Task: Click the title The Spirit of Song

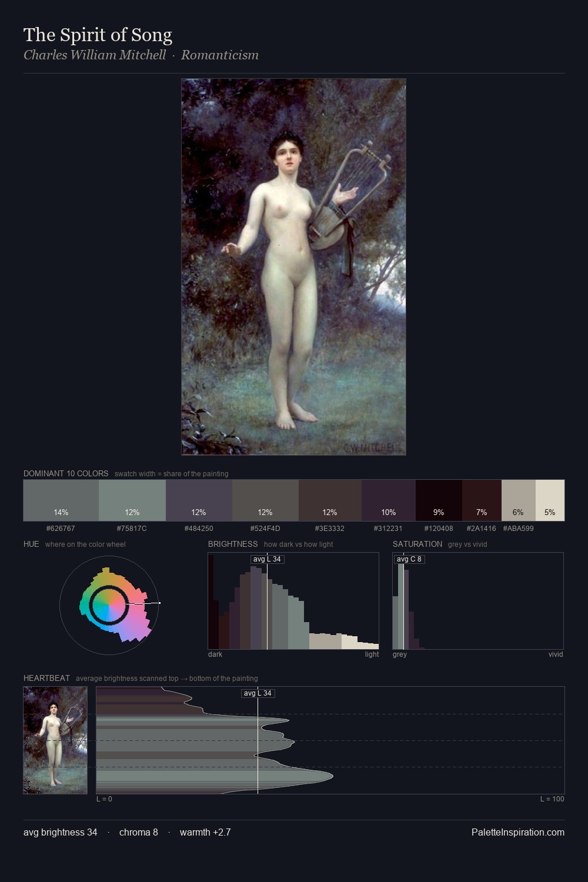Action: [98, 35]
